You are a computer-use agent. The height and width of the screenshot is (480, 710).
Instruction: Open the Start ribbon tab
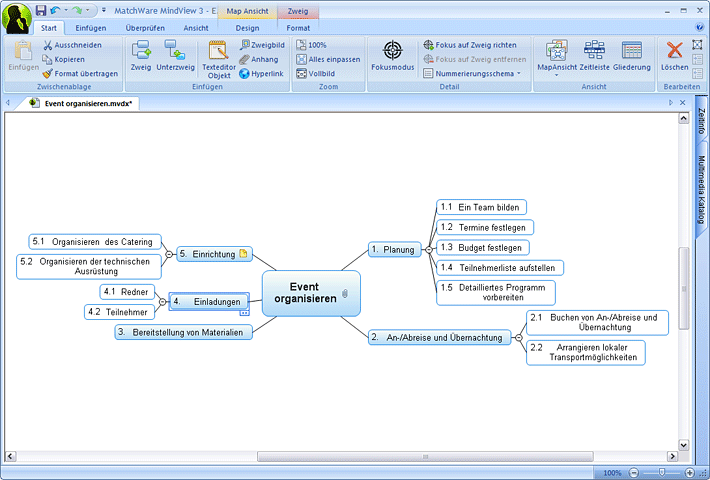[49, 28]
